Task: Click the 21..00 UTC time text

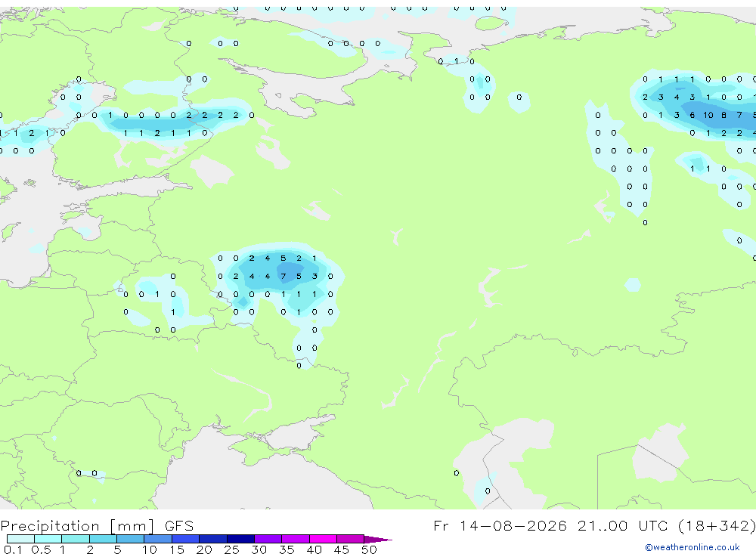Action: 623,525
